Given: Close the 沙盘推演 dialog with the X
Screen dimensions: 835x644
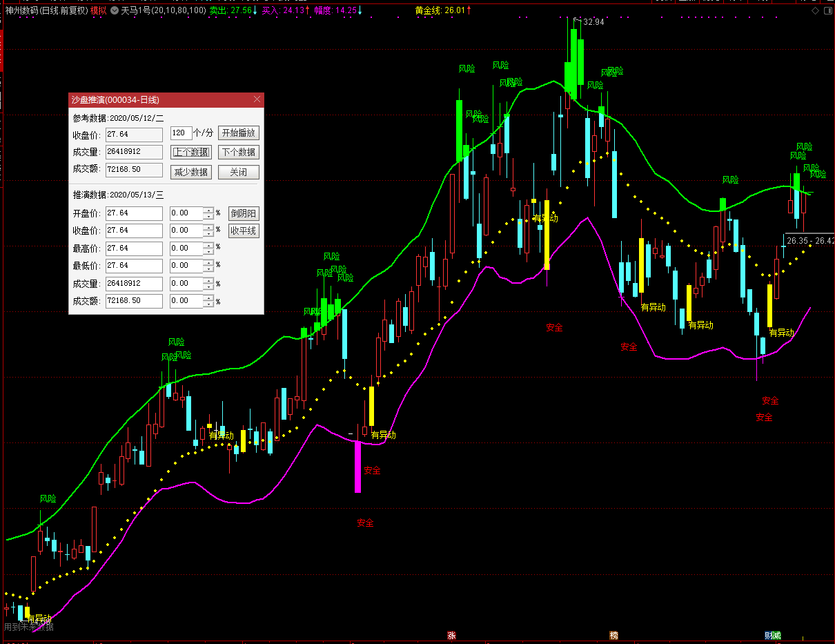Looking at the screenshot, I should [x=257, y=99].
